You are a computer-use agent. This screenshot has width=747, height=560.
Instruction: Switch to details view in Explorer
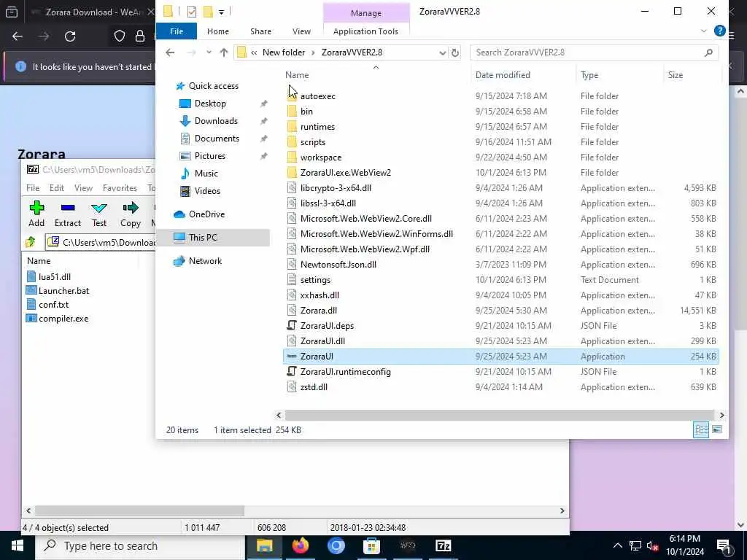701,429
